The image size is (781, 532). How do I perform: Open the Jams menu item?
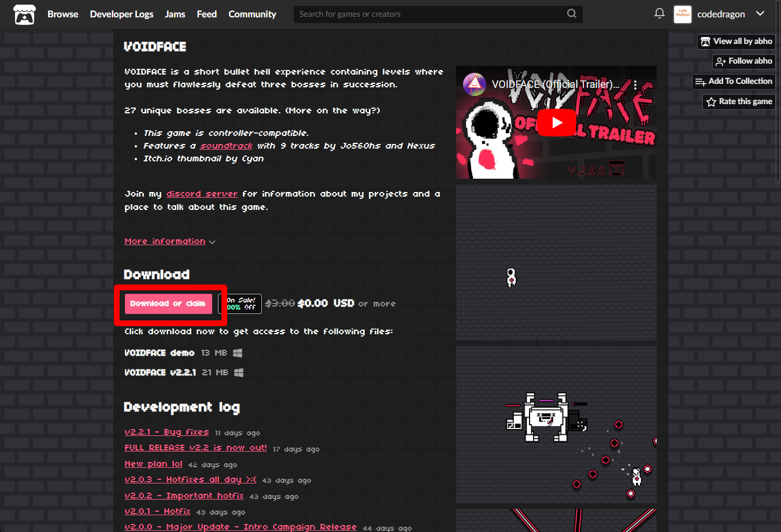click(x=175, y=14)
